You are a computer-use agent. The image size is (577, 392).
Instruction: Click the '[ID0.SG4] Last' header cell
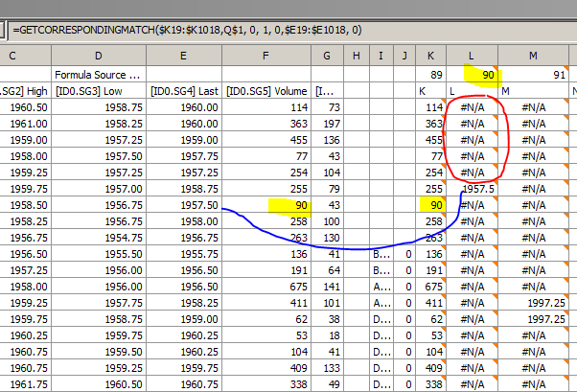tap(184, 90)
